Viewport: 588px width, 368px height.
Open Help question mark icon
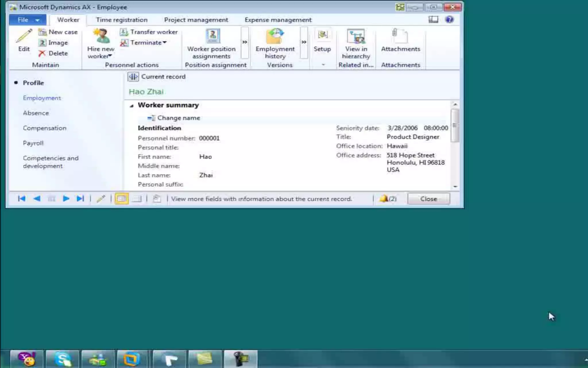pyautogui.click(x=449, y=20)
